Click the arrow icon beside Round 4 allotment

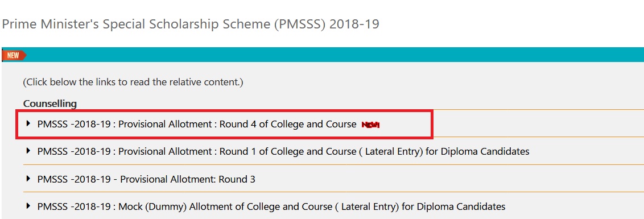point(28,123)
